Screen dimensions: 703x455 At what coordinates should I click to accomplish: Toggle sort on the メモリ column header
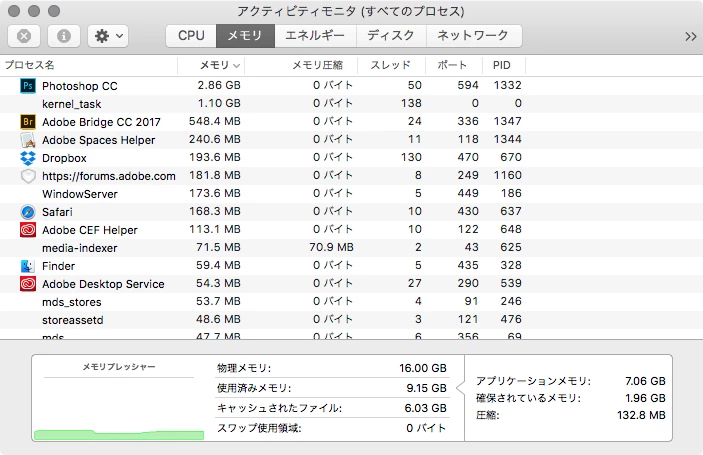[211, 65]
